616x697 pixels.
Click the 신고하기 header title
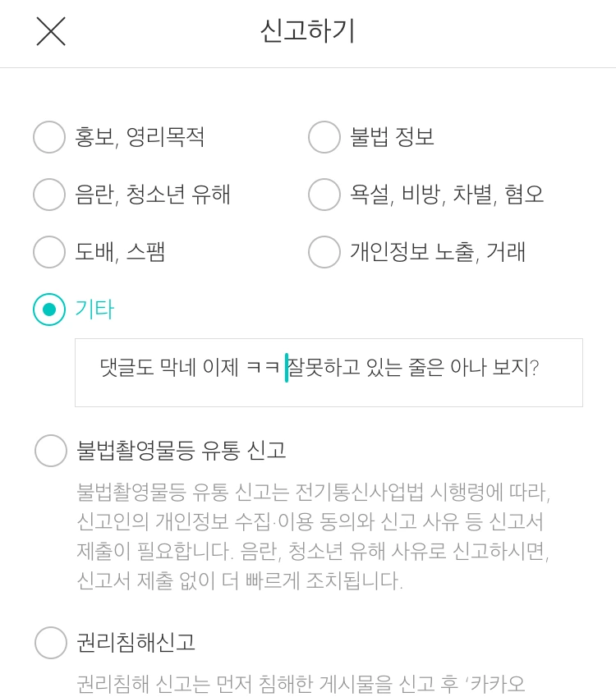308,31
